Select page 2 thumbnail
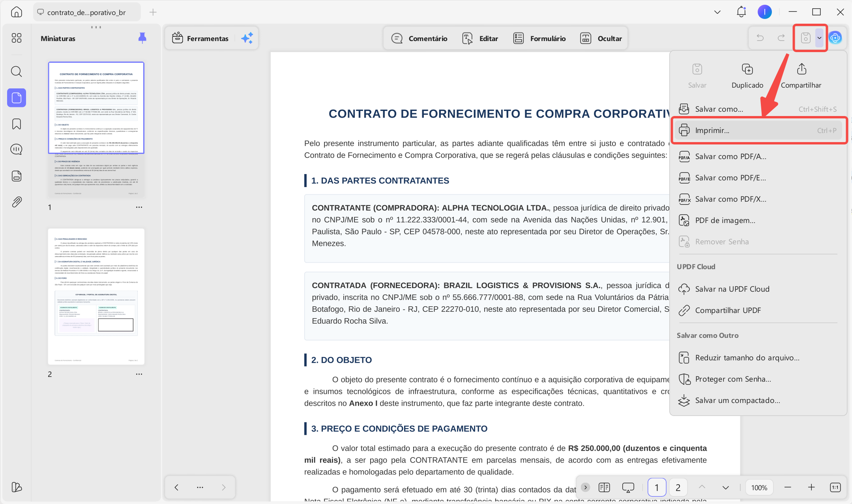The width and height of the screenshot is (852, 504). tap(96, 296)
